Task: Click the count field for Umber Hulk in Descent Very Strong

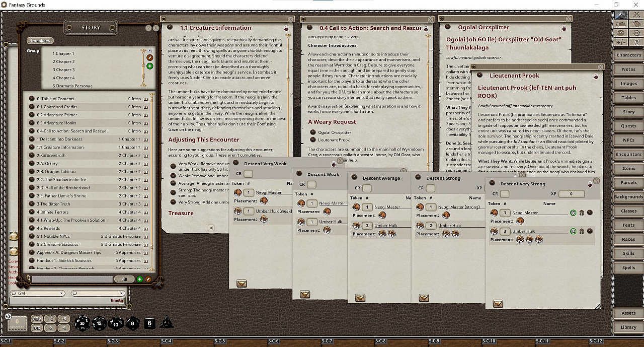Action: (x=505, y=232)
